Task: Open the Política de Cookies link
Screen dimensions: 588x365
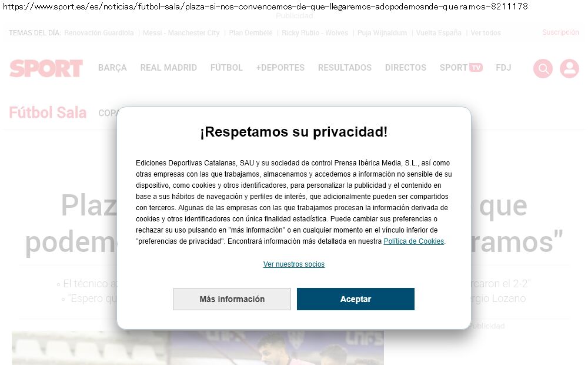Action: pyautogui.click(x=413, y=241)
